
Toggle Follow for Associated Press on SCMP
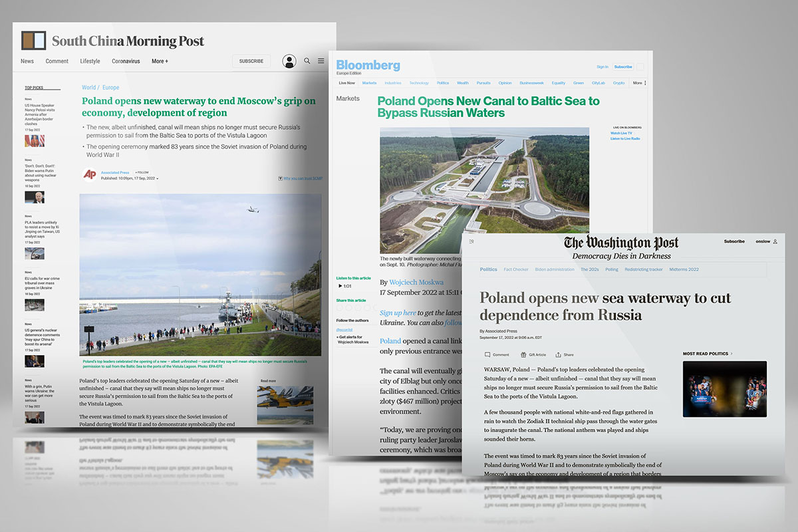tap(142, 172)
